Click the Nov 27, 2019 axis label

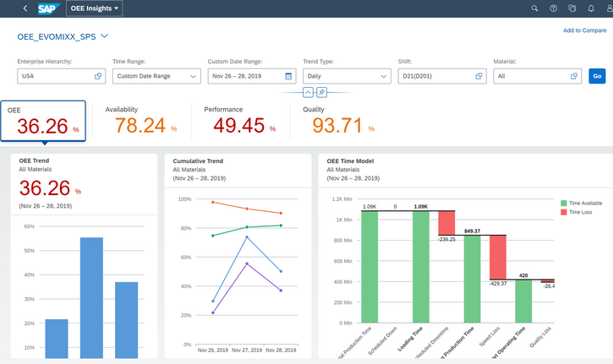pyautogui.click(x=247, y=350)
